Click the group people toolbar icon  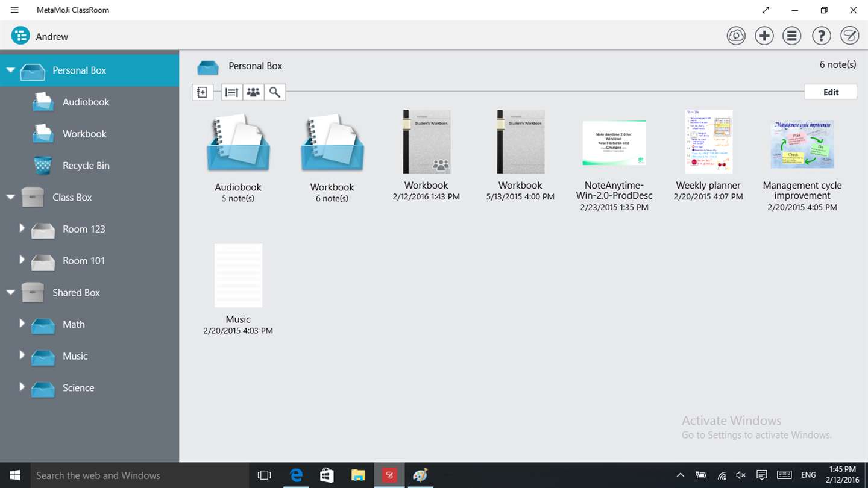click(x=253, y=92)
